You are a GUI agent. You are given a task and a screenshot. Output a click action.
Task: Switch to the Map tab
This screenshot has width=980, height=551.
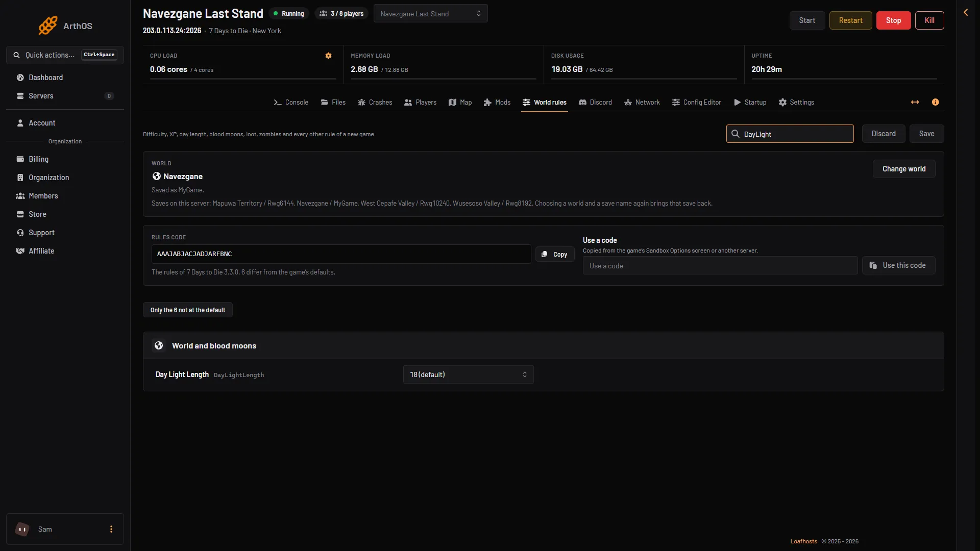pos(460,103)
